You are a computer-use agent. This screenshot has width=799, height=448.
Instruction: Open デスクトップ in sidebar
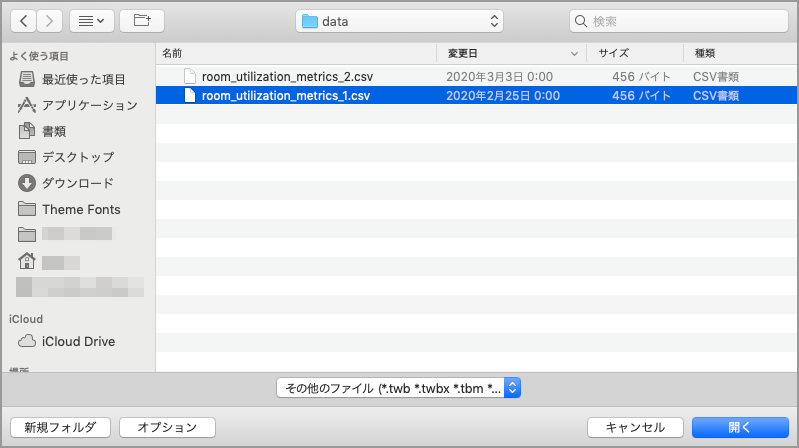click(78, 157)
